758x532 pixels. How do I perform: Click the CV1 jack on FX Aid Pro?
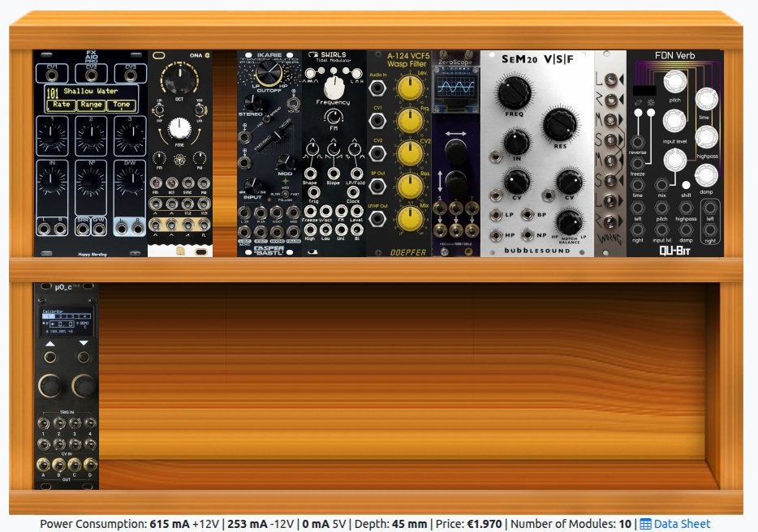52,75
